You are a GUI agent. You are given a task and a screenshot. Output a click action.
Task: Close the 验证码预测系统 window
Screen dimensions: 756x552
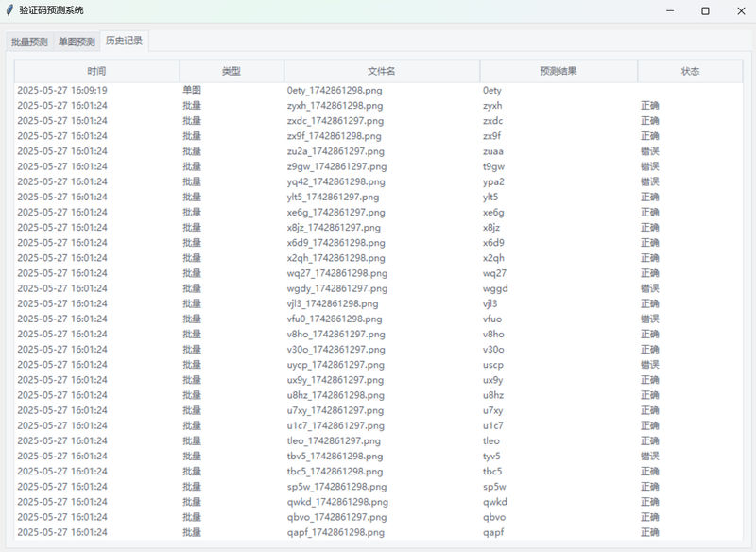[741, 10]
